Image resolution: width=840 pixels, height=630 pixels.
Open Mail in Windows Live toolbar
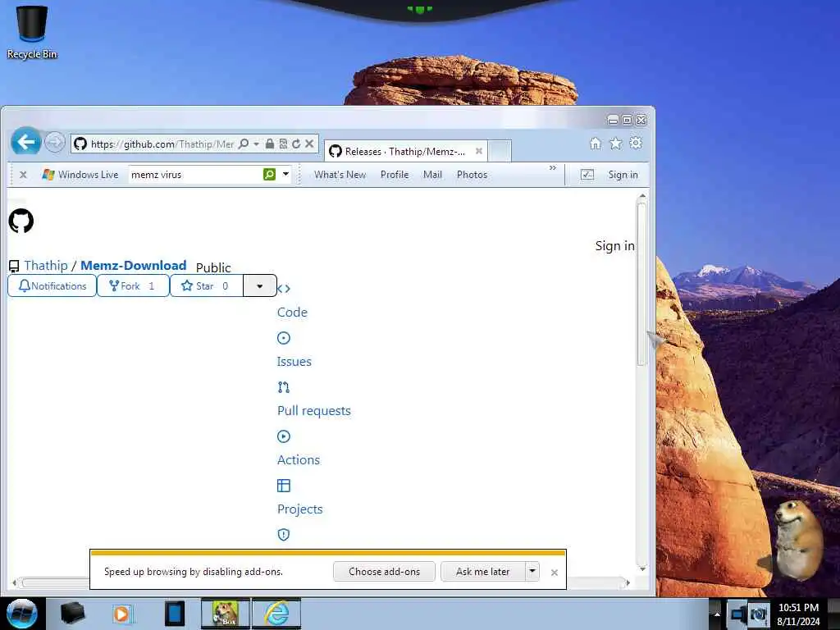click(432, 175)
